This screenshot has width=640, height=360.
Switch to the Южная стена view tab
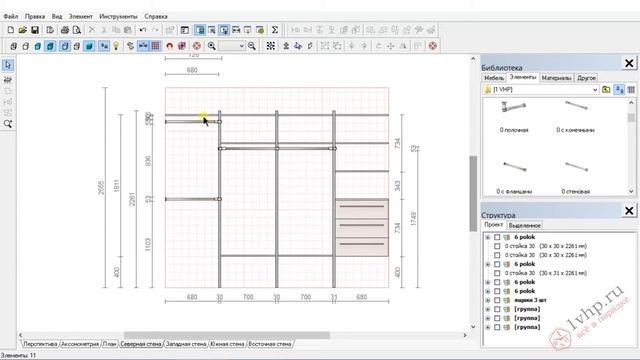pos(227,344)
